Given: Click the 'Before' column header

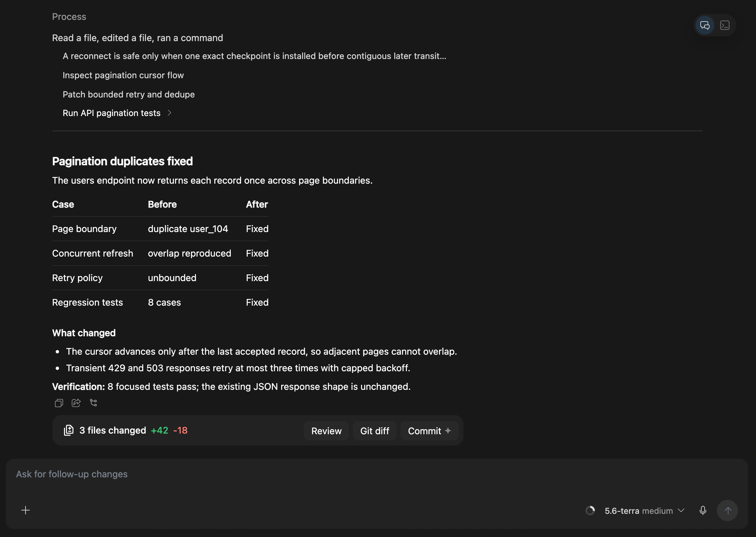Looking at the screenshot, I should pos(162,204).
